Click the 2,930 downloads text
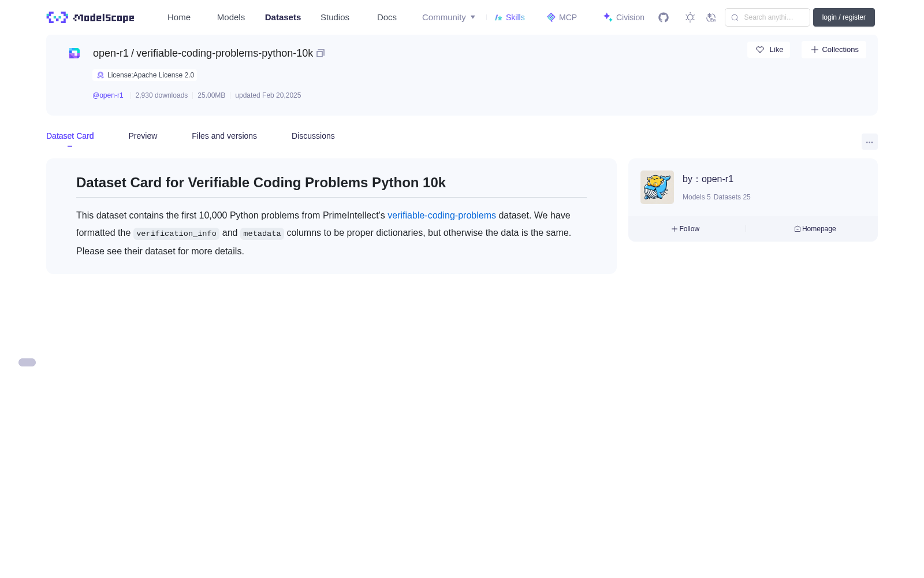 [x=162, y=95]
